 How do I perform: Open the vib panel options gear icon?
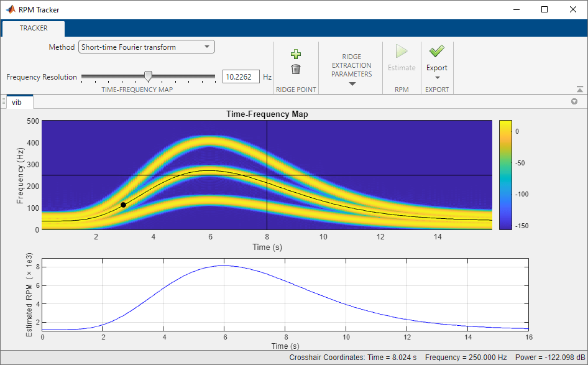pyautogui.click(x=574, y=101)
